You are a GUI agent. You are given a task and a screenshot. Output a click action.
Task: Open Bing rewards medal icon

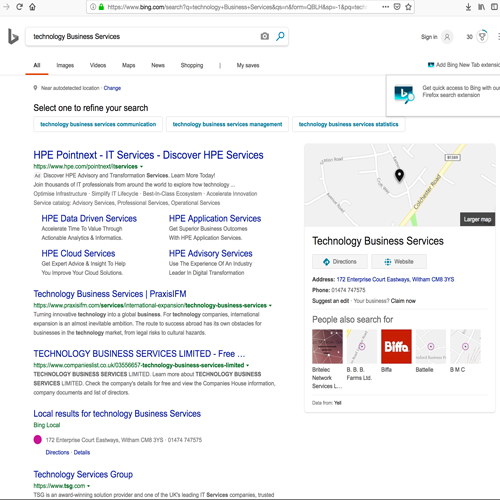(482, 36)
